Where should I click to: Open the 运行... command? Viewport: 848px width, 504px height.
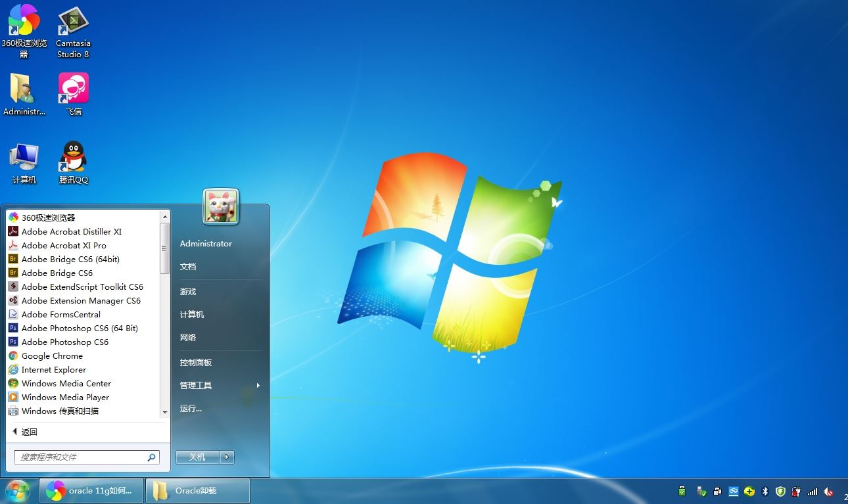(191, 408)
